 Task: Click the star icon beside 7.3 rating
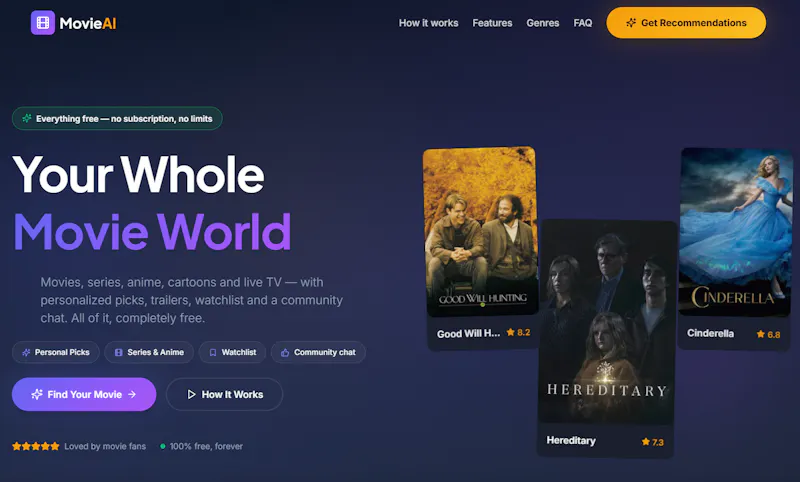[646, 442]
